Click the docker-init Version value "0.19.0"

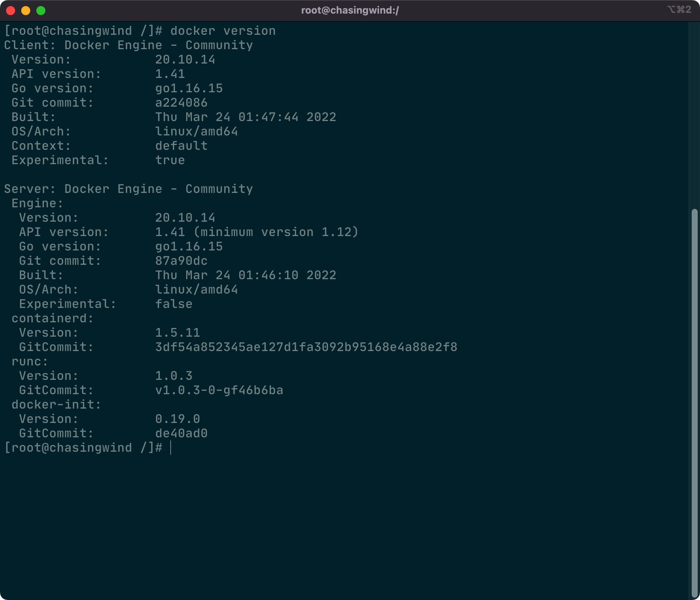coord(177,419)
